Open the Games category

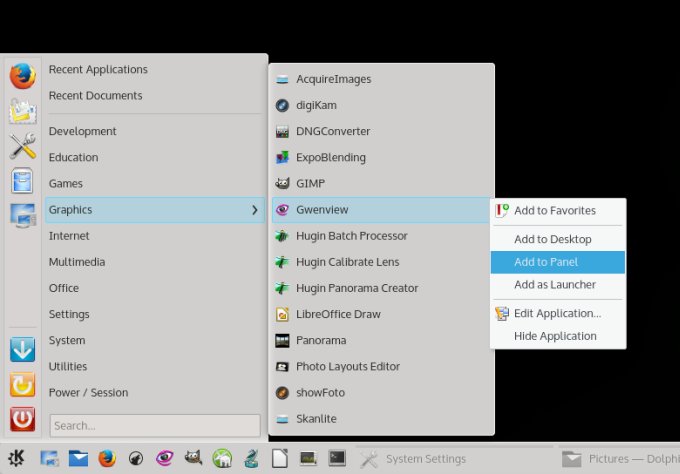click(155, 183)
